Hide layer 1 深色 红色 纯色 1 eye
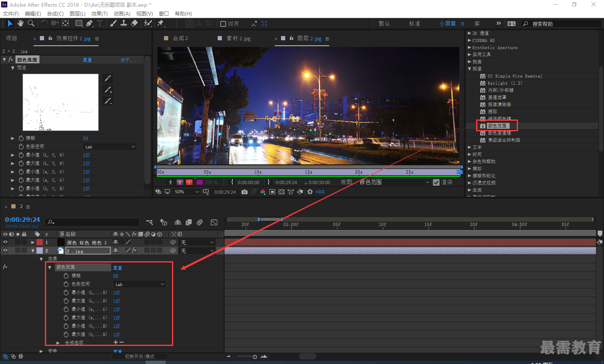Screen dimensions: 604x364 pyautogui.click(x=5, y=242)
